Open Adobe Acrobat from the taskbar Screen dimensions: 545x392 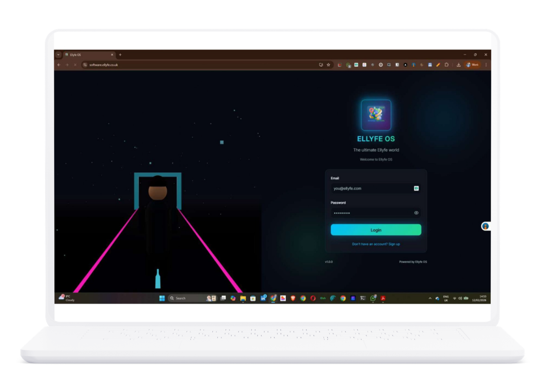383,298
